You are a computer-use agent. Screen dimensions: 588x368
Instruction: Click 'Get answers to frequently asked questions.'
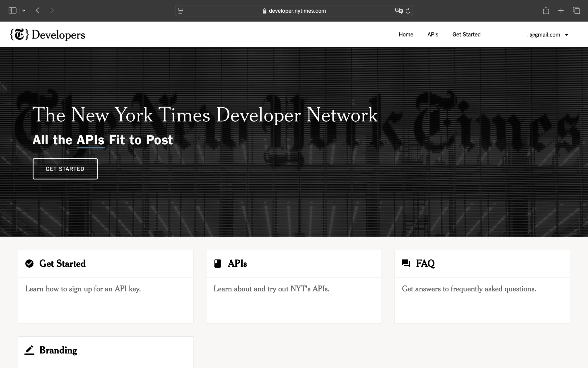(469, 289)
